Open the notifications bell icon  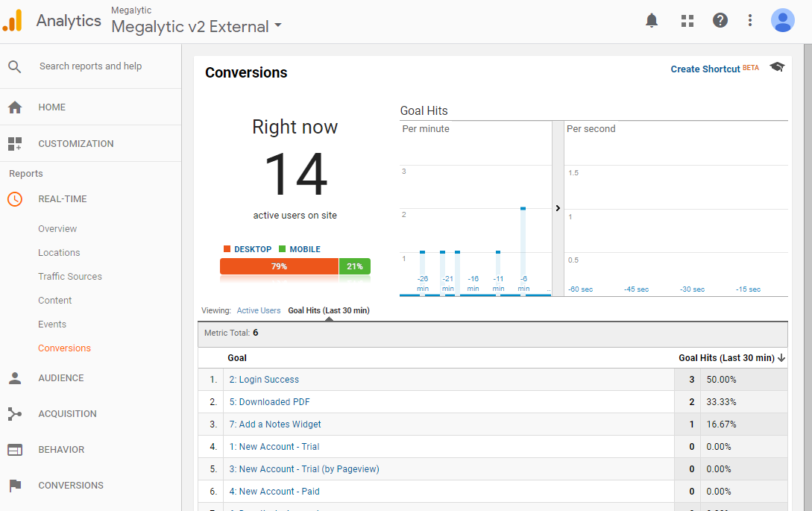(x=652, y=21)
